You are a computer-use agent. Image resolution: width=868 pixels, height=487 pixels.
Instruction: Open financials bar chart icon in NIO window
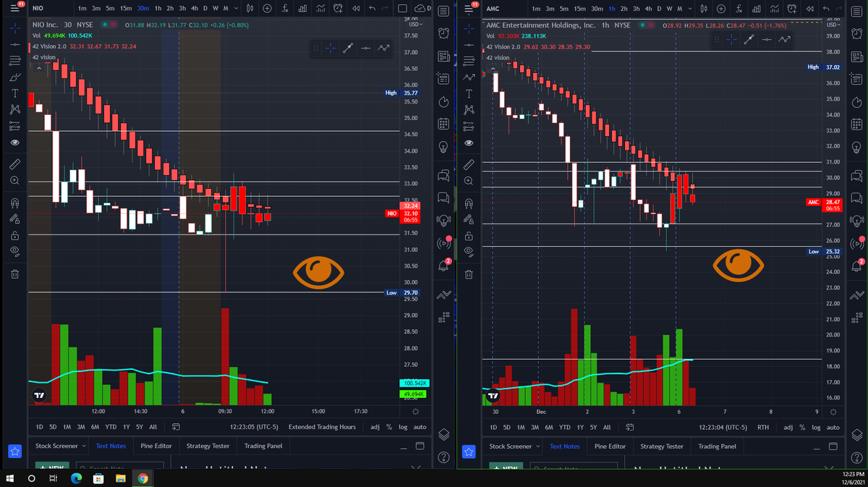point(302,8)
